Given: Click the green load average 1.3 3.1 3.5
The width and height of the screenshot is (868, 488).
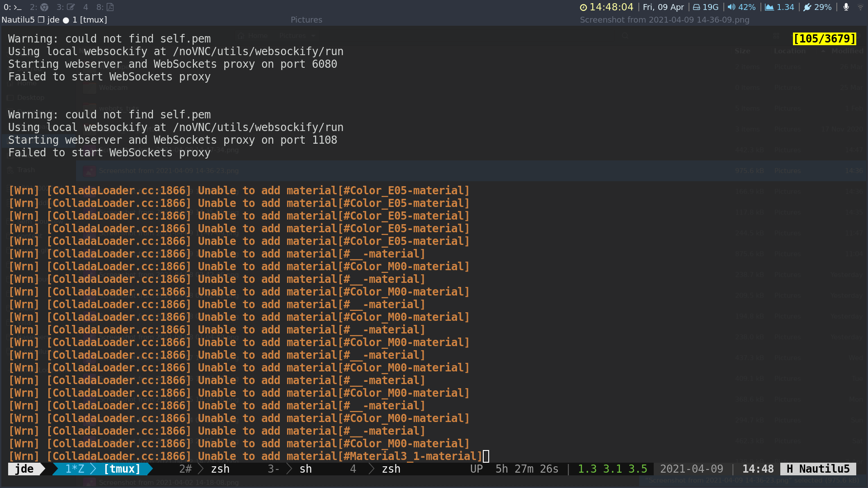Looking at the screenshot, I should coord(613,469).
